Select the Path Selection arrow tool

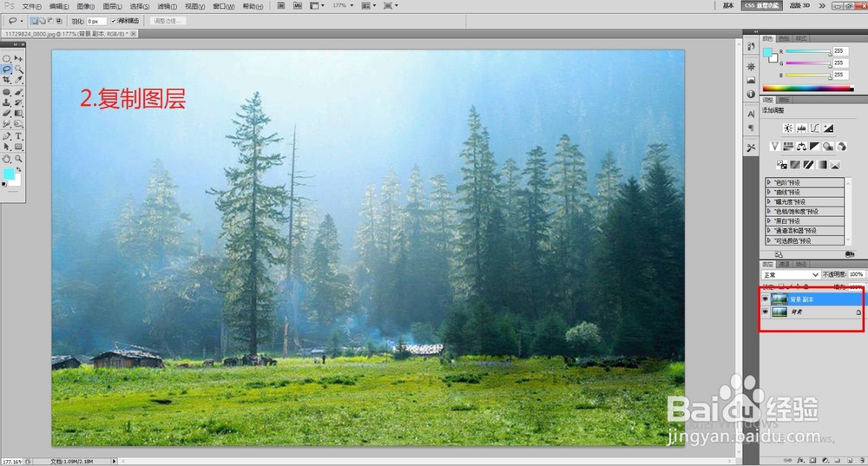click(7, 147)
